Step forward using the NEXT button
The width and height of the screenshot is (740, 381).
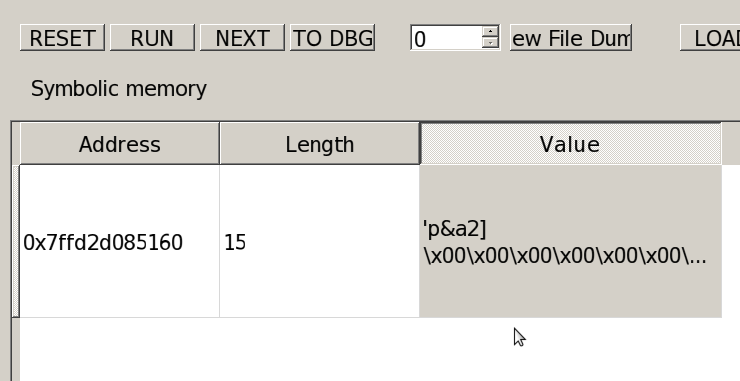pos(242,38)
